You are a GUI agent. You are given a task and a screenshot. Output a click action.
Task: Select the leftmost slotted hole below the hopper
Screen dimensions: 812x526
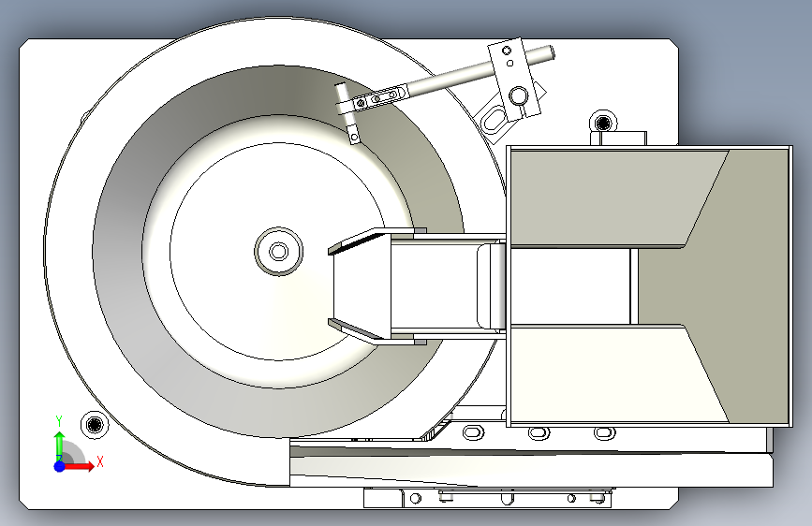point(473,432)
